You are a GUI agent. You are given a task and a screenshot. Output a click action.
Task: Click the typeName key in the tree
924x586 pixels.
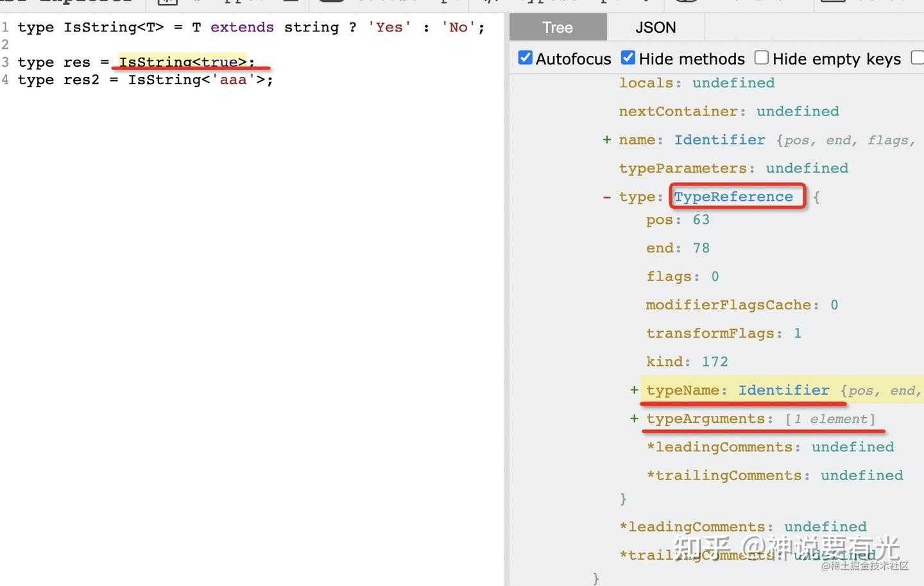[683, 390]
